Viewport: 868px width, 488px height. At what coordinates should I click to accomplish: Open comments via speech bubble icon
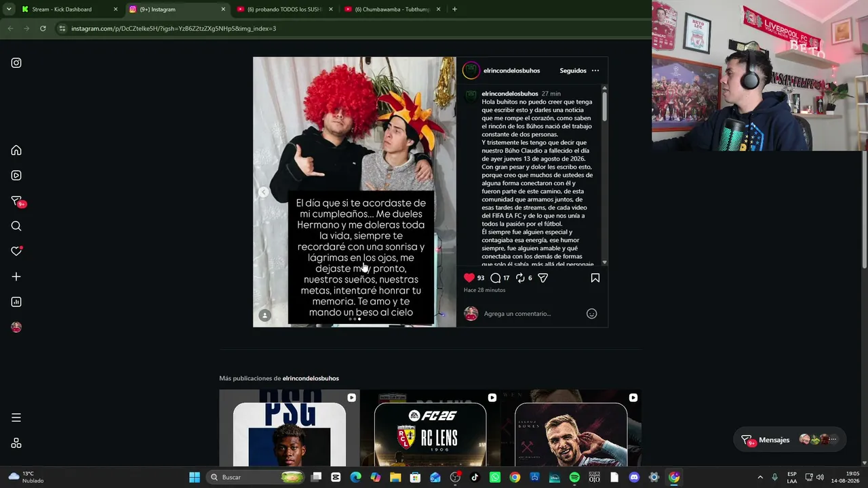point(496,278)
